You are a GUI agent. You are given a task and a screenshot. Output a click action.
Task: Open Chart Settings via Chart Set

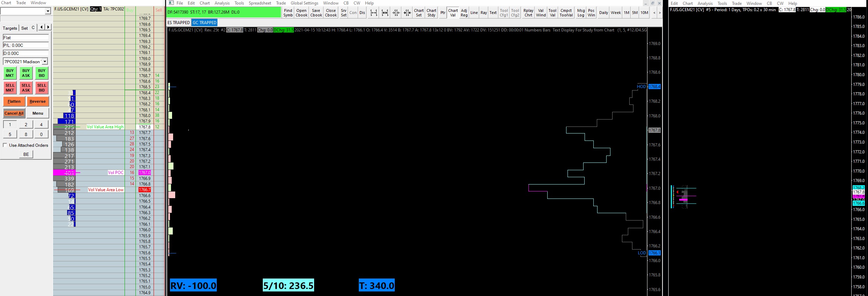(x=419, y=13)
